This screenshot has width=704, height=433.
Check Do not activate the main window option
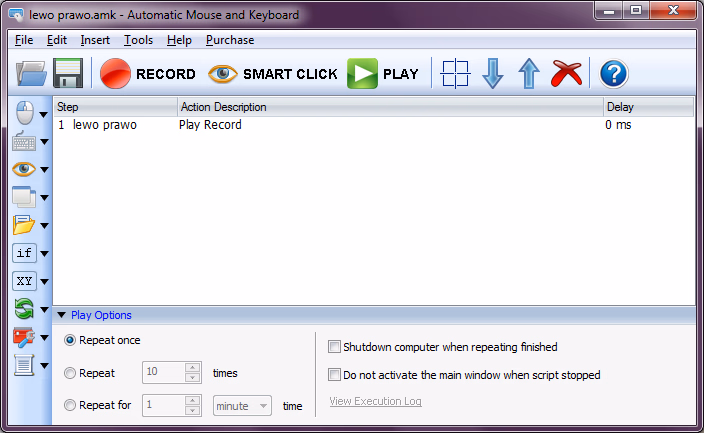335,375
